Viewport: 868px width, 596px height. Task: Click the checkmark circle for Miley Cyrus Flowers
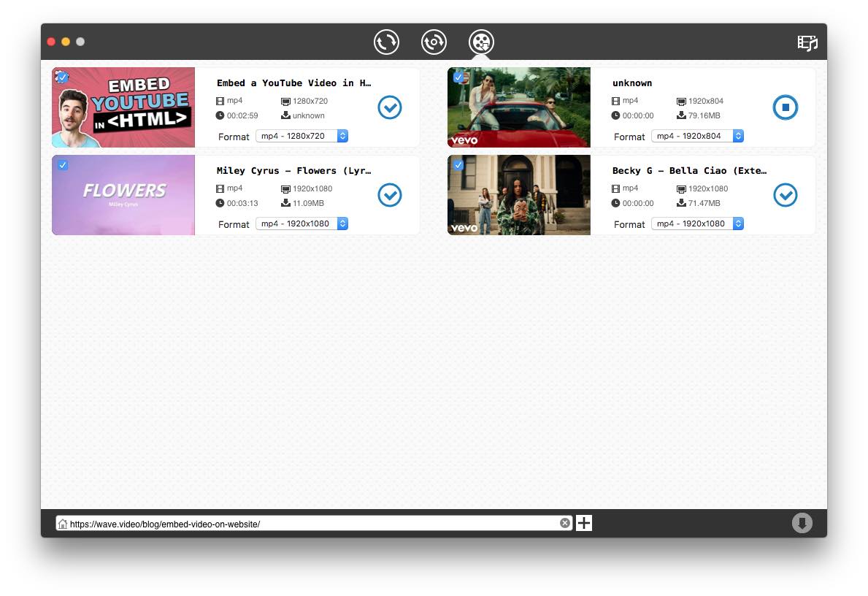(x=389, y=195)
